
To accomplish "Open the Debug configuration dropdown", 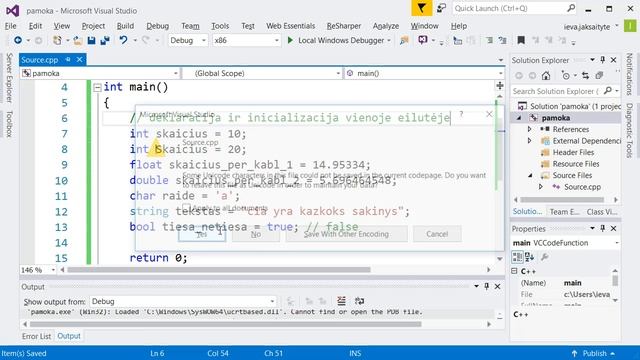I will coord(188,40).
